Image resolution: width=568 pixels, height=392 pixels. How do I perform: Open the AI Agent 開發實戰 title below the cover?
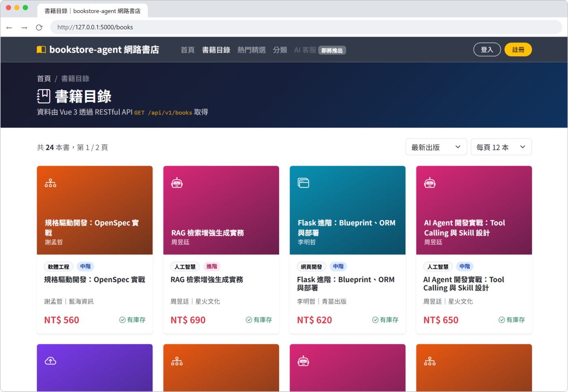click(x=464, y=284)
